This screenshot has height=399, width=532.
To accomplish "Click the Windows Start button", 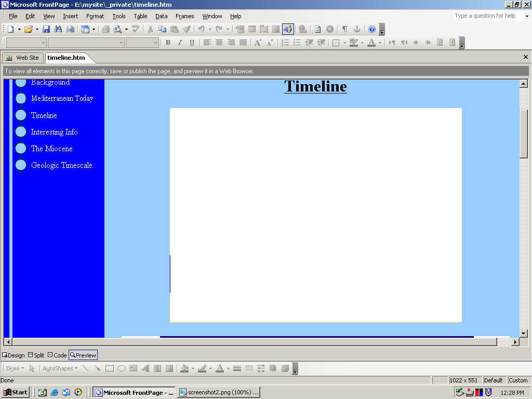I will coord(15,392).
